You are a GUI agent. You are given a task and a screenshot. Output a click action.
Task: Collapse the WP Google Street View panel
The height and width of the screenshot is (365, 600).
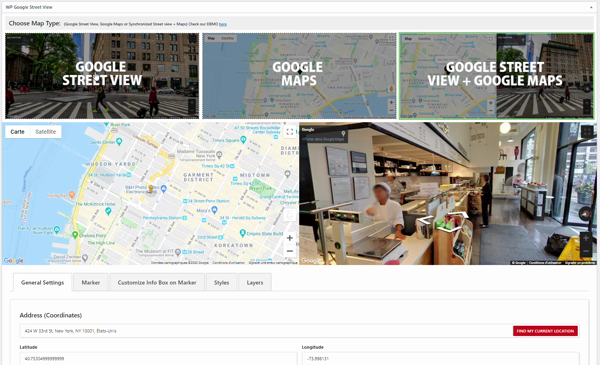pyautogui.click(x=592, y=7)
